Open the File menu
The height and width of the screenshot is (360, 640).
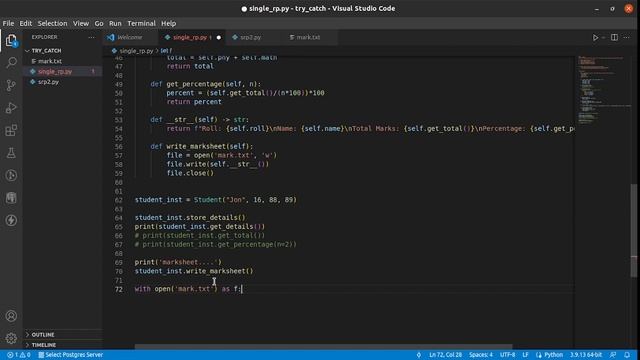8,23
